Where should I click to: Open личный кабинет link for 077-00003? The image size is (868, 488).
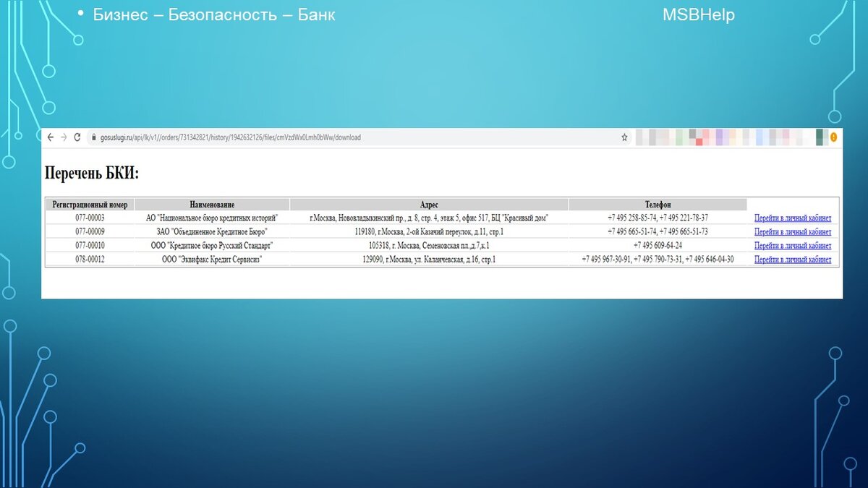(793, 218)
